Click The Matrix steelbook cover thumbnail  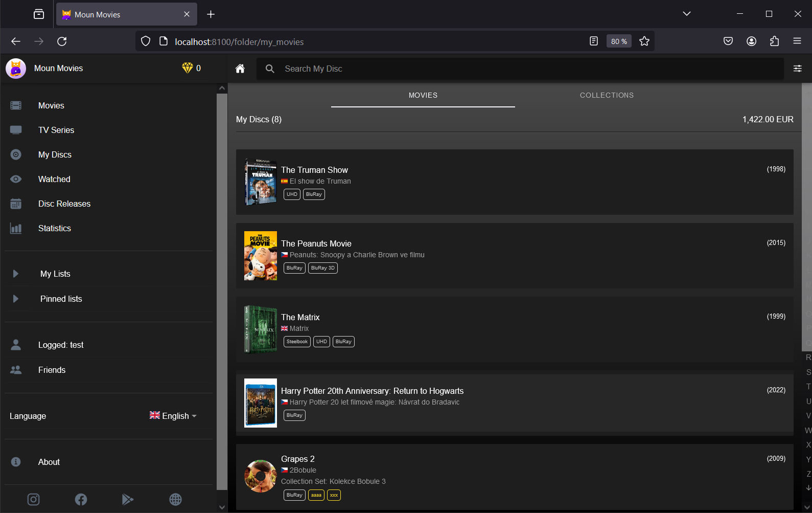[261, 329]
